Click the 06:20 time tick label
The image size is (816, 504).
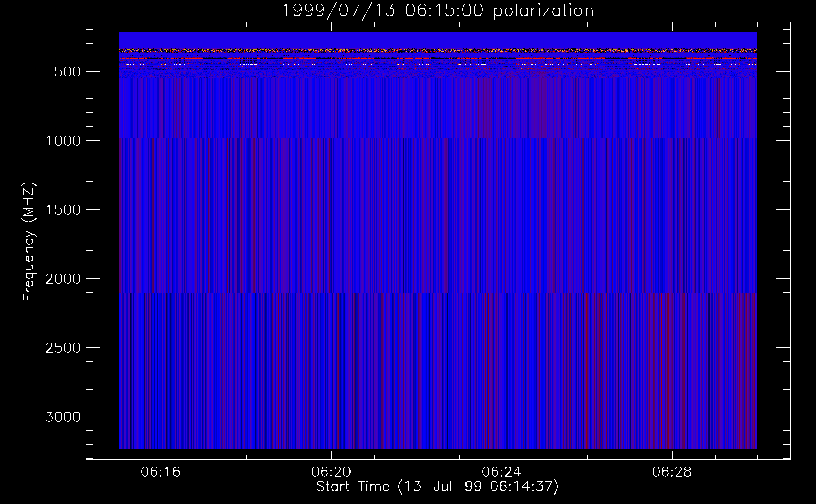(331, 472)
